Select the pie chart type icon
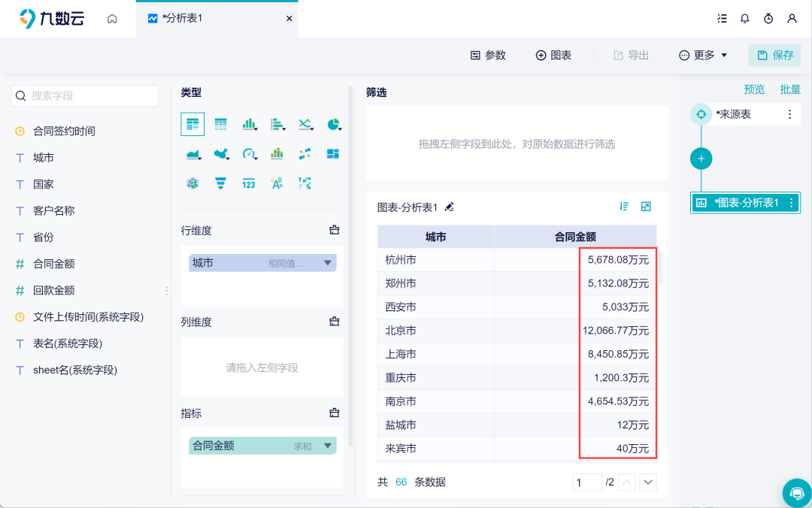Screen dimensions: 812x508 [x=333, y=124]
